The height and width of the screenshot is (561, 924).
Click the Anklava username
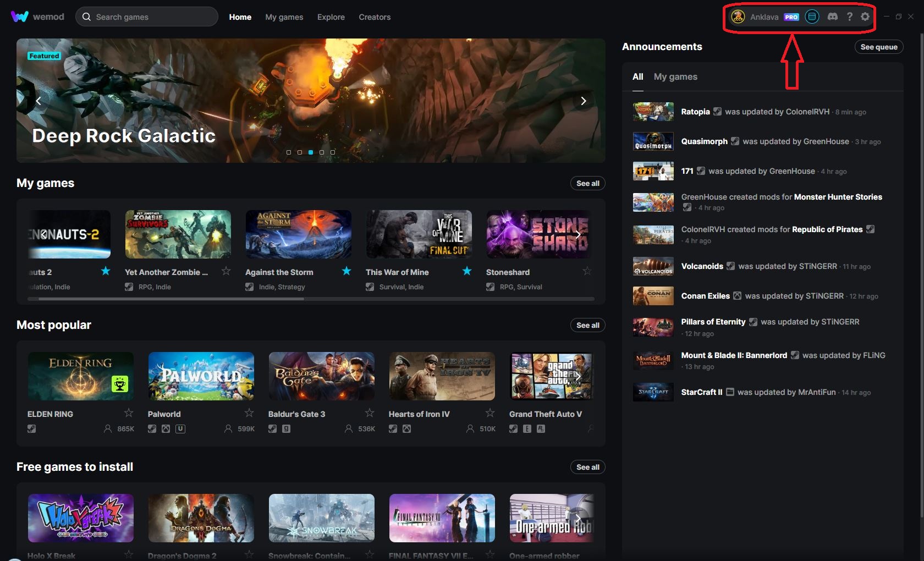pyautogui.click(x=765, y=17)
